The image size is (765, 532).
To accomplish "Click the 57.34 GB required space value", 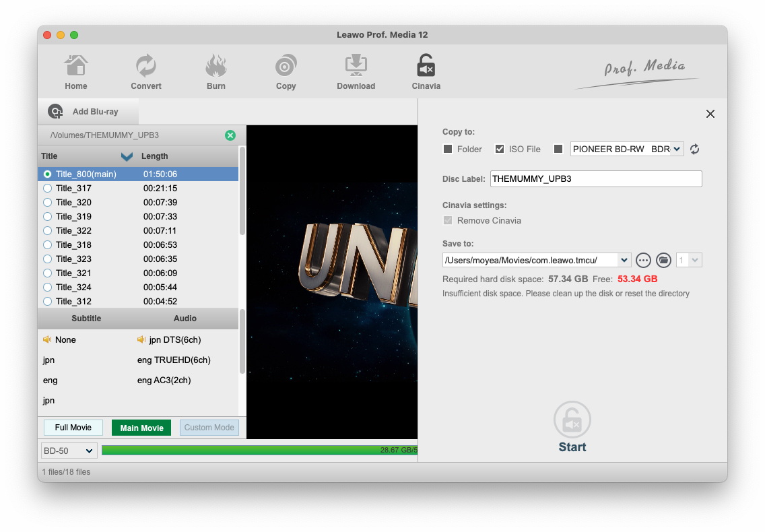I will [568, 279].
